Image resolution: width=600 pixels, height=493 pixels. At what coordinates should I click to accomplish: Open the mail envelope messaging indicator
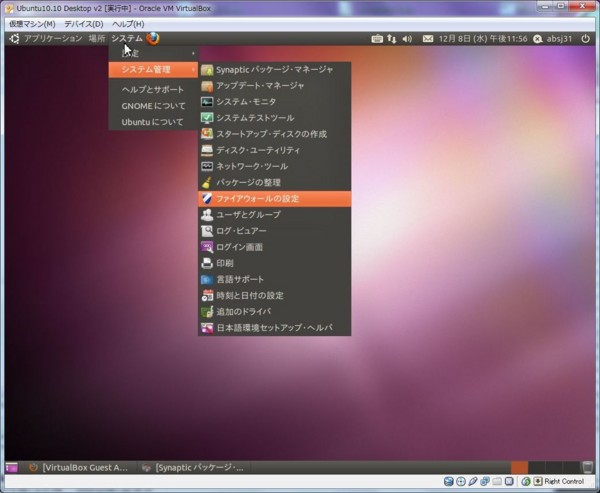428,39
